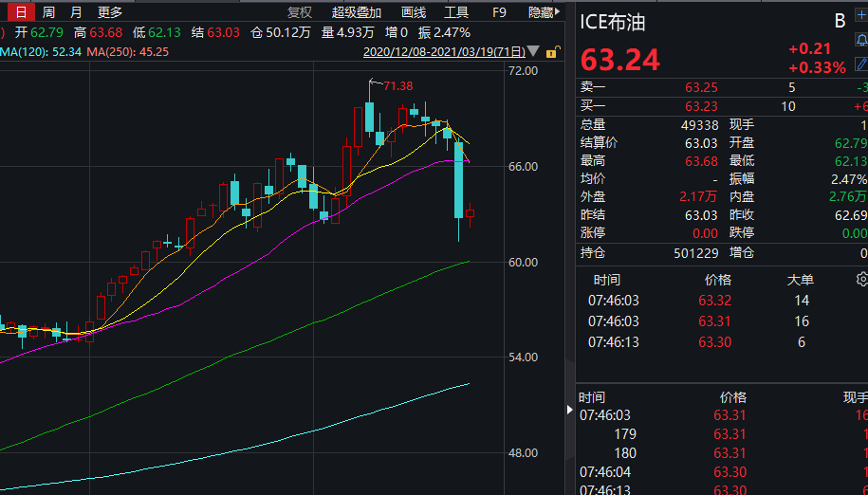The width and height of the screenshot is (868, 495).
Task: Click the B badge next to ICE布油
Action: pos(840,22)
